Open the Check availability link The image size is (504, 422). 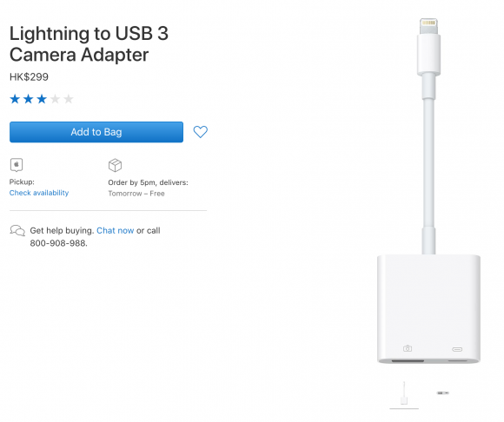(39, 193)
